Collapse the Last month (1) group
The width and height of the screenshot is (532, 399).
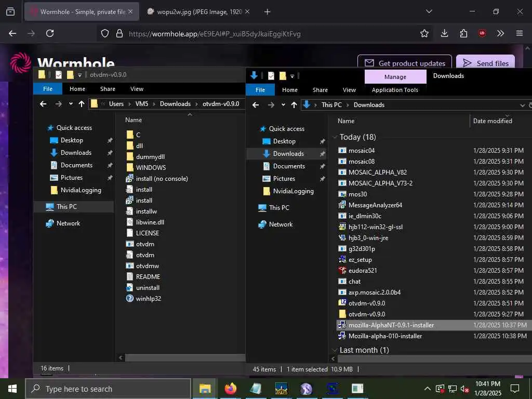pyautogui.click(x=335, y=350)
